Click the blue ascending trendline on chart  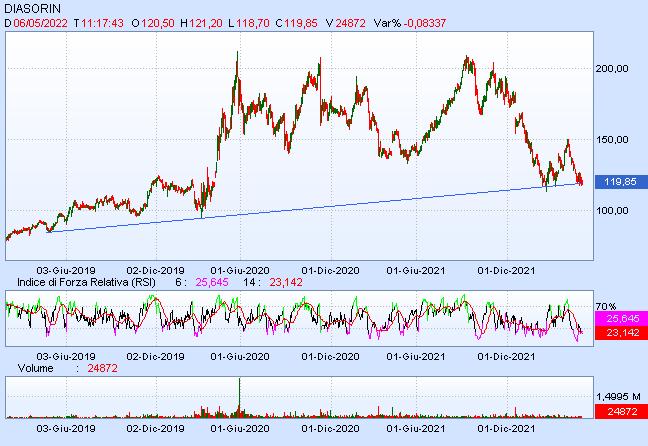tap(314, 208)
